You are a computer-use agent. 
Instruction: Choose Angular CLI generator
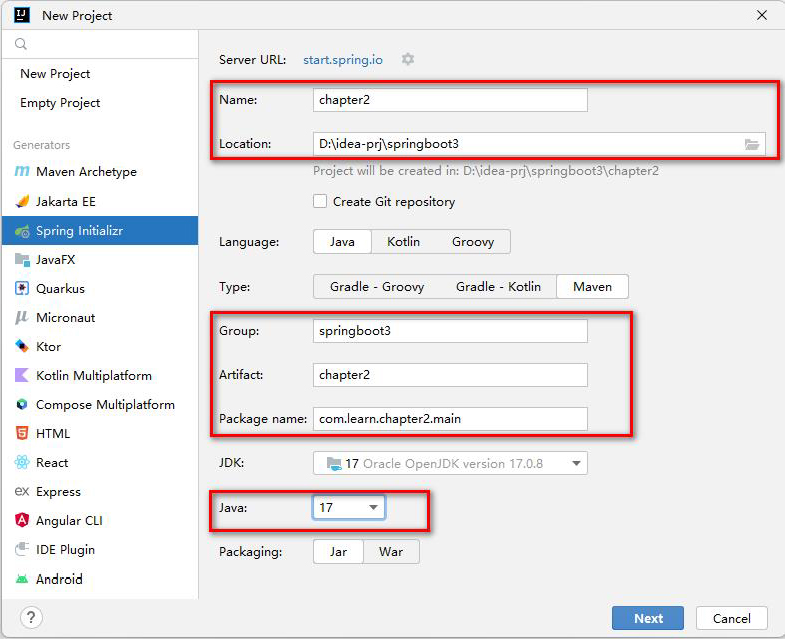tap(100, 520)
